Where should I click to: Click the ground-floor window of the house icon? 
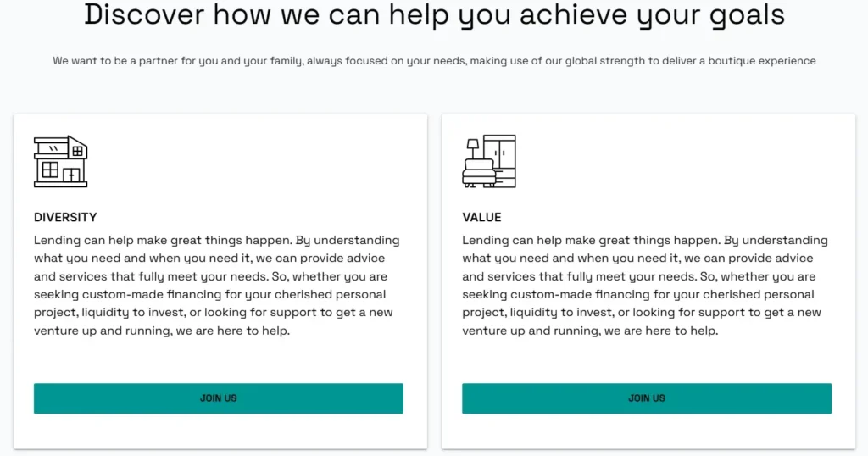(50, 170)
